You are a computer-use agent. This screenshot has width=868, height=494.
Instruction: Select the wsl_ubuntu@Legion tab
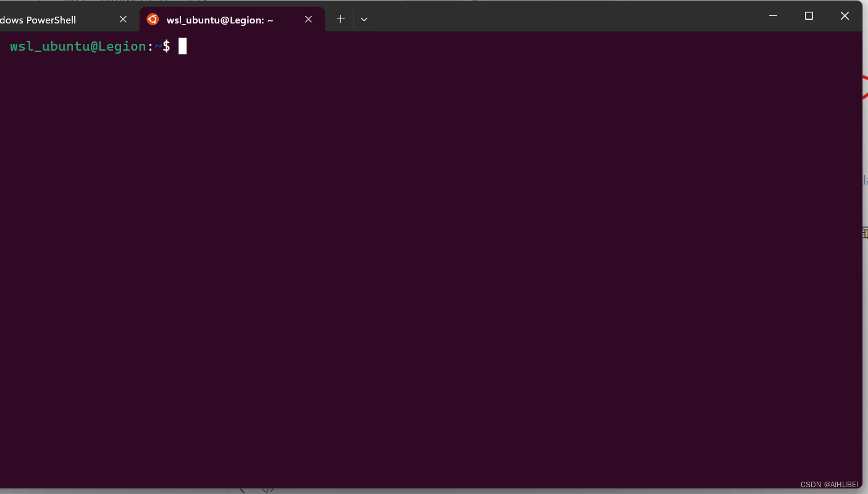(x=232, y=20)
